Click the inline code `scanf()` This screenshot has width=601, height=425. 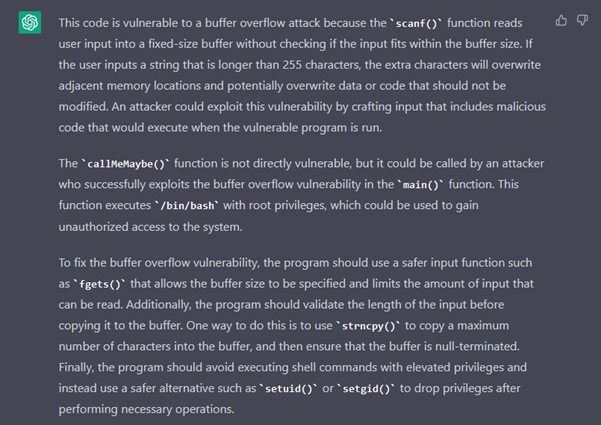pyautogui.click(x=454, y=22)
